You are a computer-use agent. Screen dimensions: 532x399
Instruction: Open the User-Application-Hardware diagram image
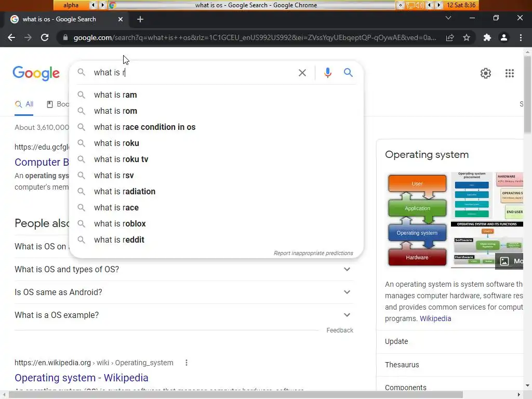point(417,220)
